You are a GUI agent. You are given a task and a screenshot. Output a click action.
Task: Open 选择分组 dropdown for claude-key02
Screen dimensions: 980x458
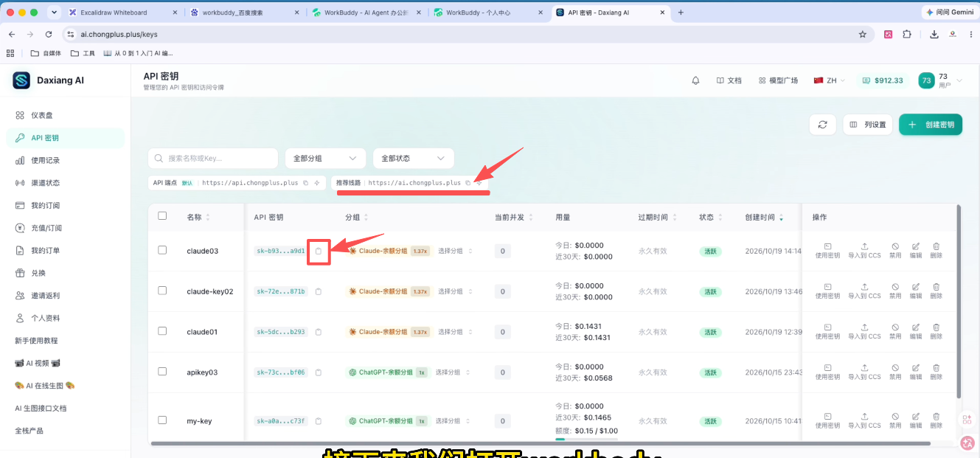tap(455, 291)
